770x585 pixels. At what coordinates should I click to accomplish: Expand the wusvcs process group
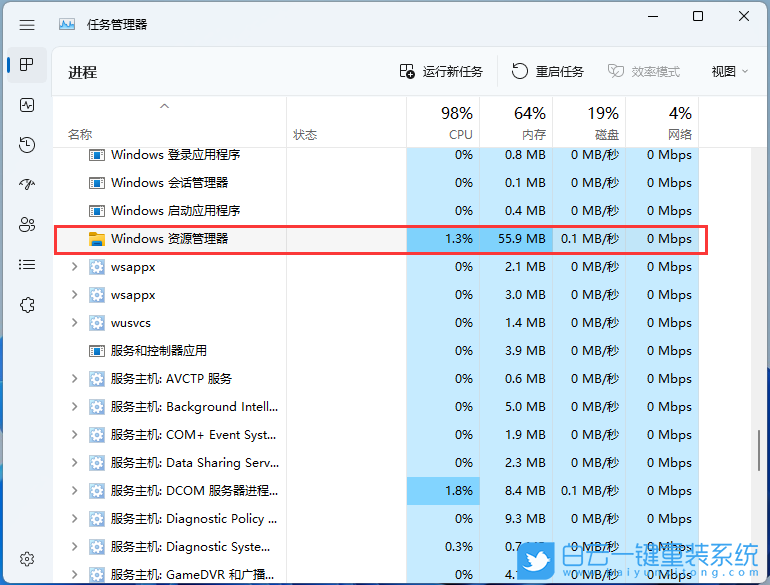[x=75, y=323]
